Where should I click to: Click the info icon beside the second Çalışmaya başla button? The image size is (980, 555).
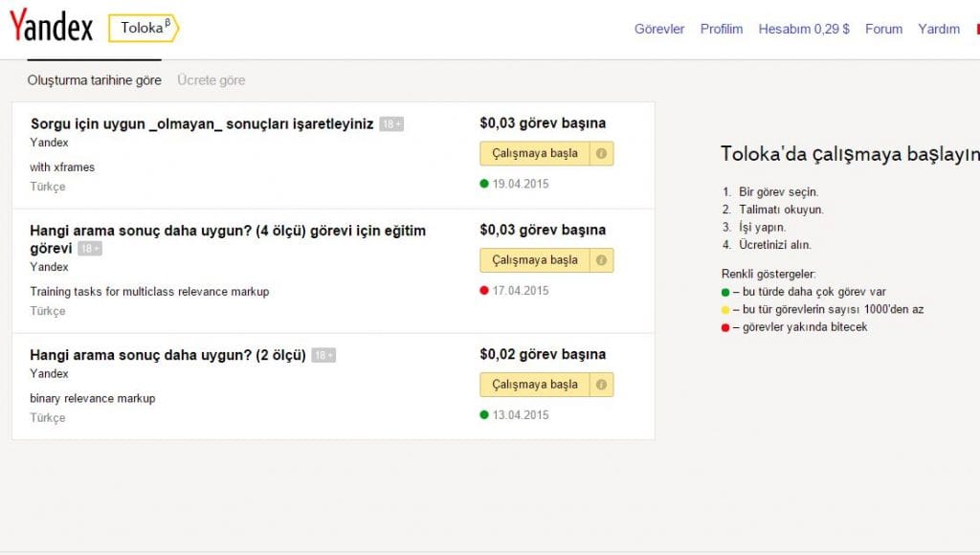600,259
